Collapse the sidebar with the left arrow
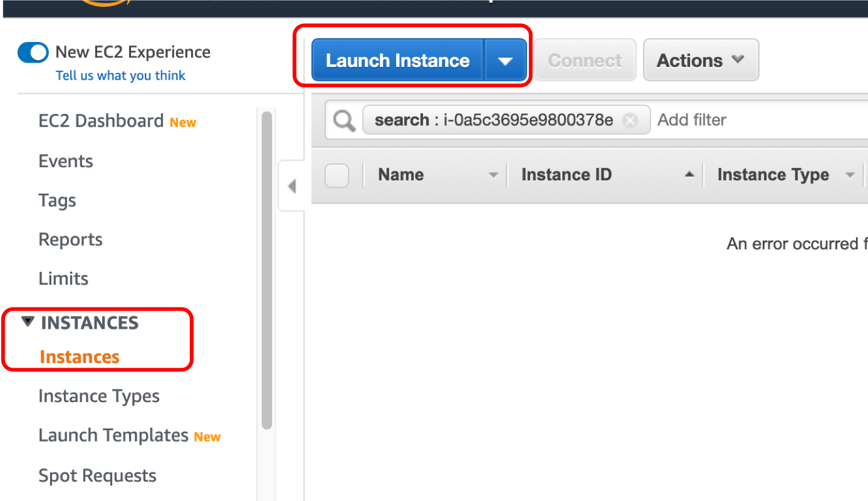868x501 pixels. [291, 186]
